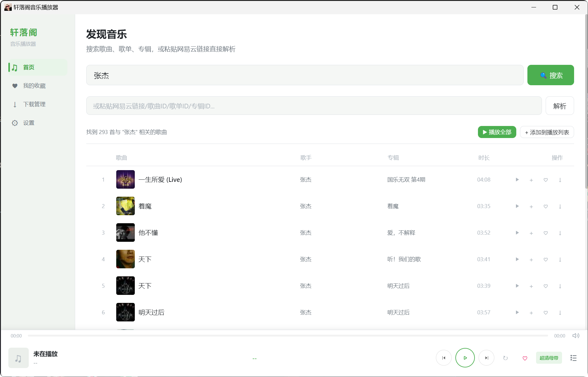Favorite the song 着魔
The width and height of the screenshot is (588, 377).
[x=546, y=207]
